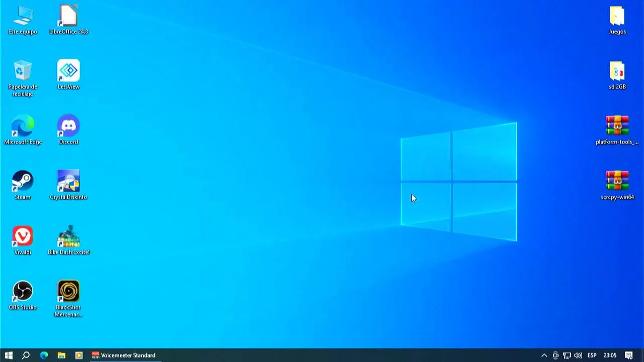Select the Juegos folder
This screenshot has width=644, height=362.
point(617,20)
